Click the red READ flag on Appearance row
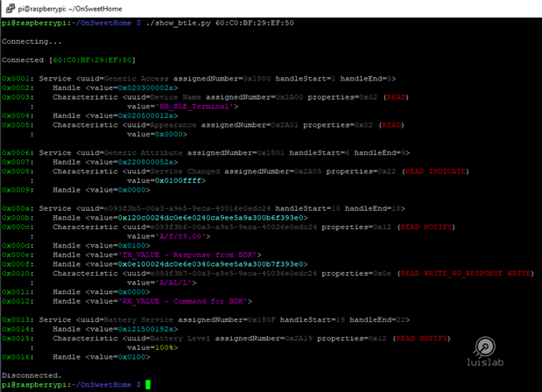The height and width of the screenshot is (392, 542). [x=391, y=125]
